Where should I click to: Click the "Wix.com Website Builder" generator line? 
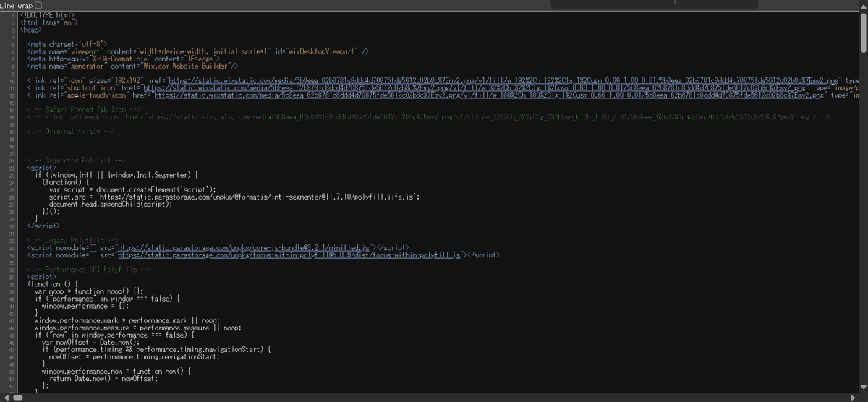[x=132, y=65]
